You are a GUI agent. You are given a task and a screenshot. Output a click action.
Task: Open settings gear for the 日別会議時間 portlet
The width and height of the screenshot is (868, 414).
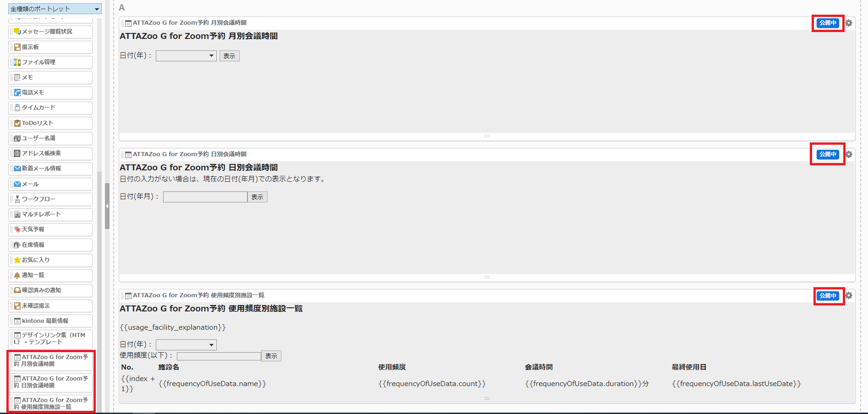(x=849, y=154)
